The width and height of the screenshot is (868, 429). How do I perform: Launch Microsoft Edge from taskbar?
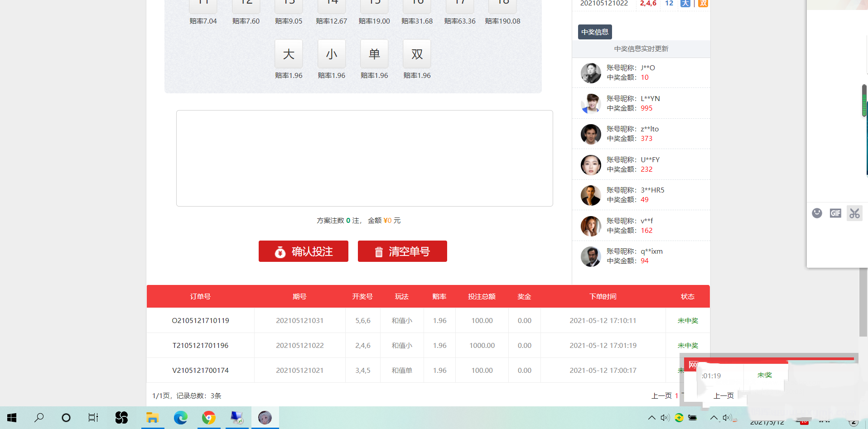tap(180, 418)
